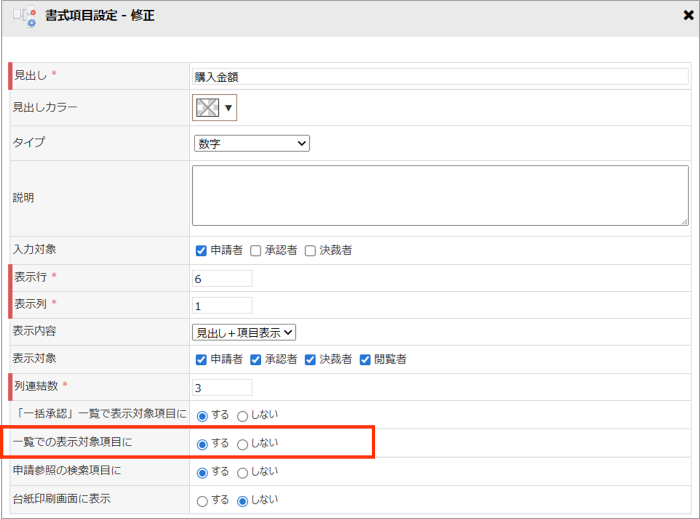
Task: Click the 表示列 input field
Action: click(222, 305)
